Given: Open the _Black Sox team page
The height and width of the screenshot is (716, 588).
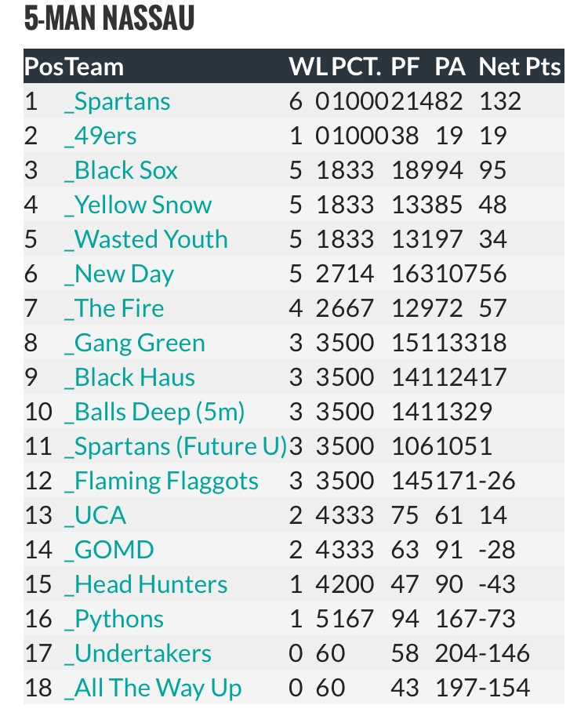Looking at the screenshot, I should (122, 171).
